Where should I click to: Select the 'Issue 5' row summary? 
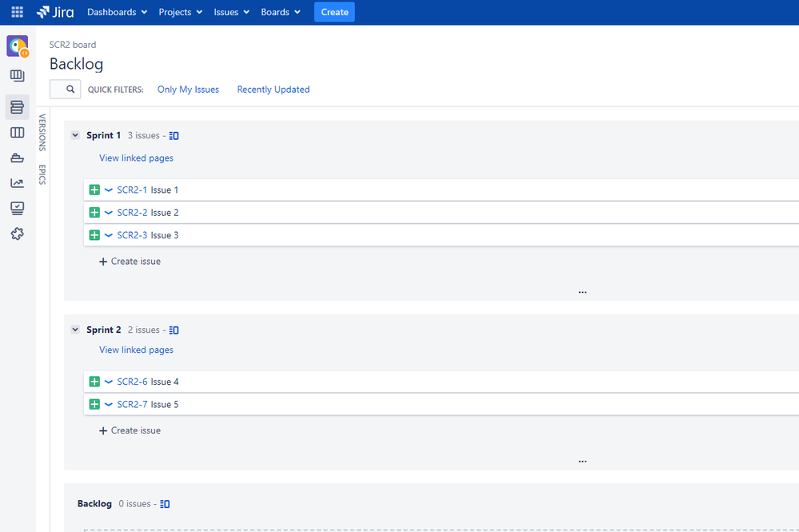(165, 404)
